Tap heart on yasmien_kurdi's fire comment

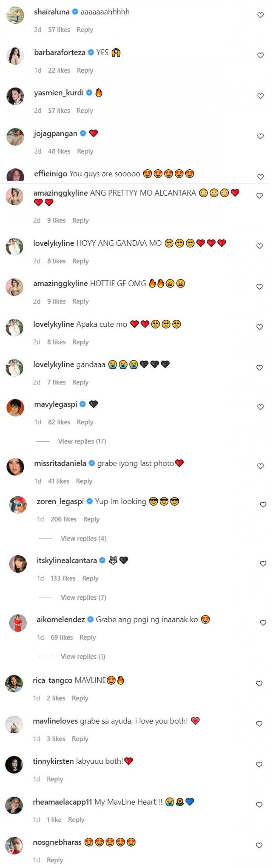point(260,96)
